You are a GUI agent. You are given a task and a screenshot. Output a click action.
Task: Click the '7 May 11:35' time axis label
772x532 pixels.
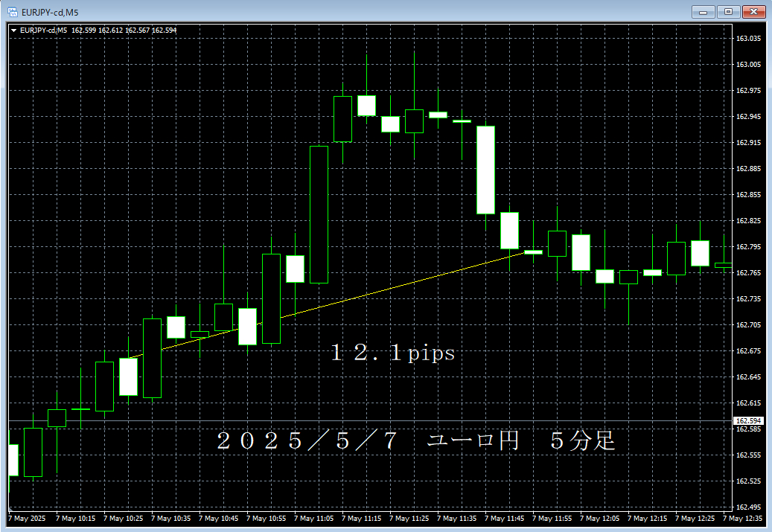tap(457, 518)
